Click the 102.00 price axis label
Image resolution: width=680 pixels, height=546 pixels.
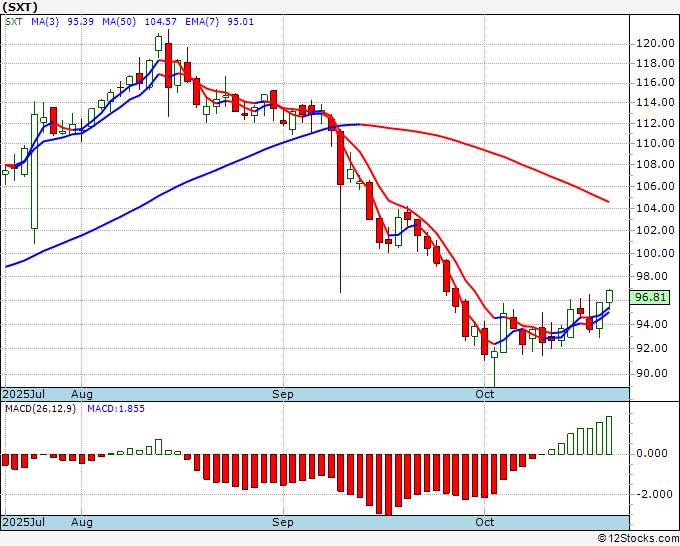coord(655,230)
